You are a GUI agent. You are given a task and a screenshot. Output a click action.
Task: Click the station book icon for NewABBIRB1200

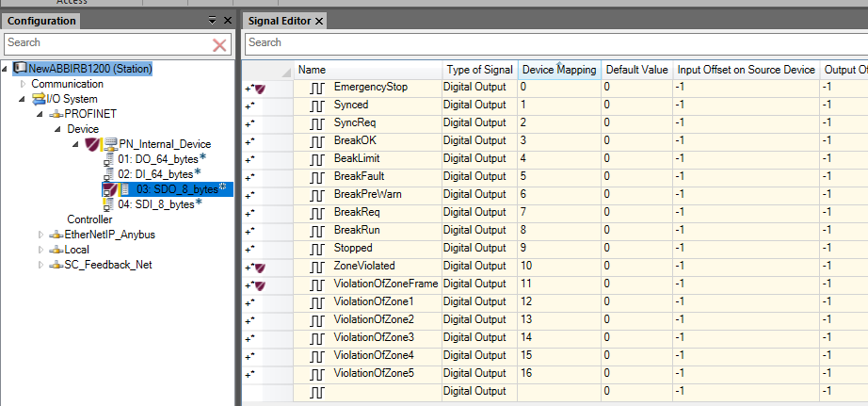point(20,68)
